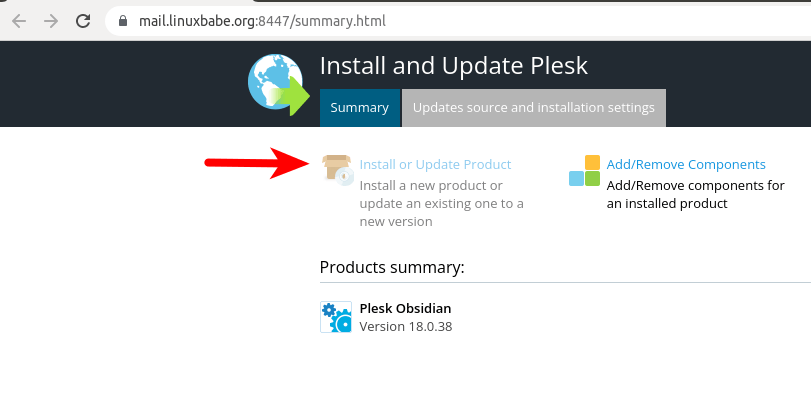Click the browser forward arrow button

pos(51,20)
